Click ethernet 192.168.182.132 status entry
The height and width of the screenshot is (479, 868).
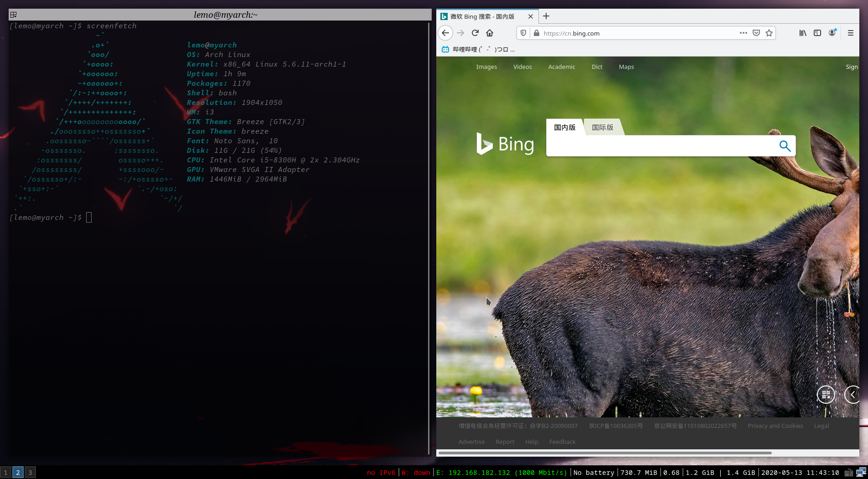click(x=501, y=473)
